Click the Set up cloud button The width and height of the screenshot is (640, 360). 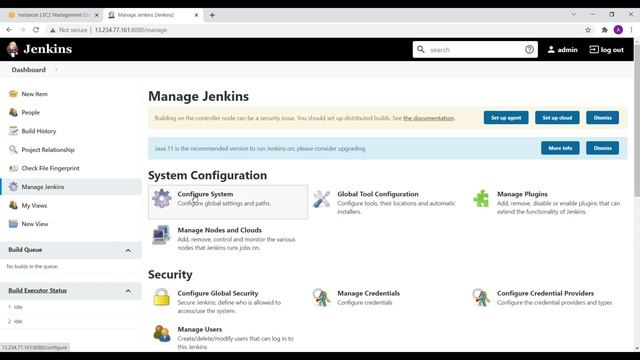pos(557,118)
